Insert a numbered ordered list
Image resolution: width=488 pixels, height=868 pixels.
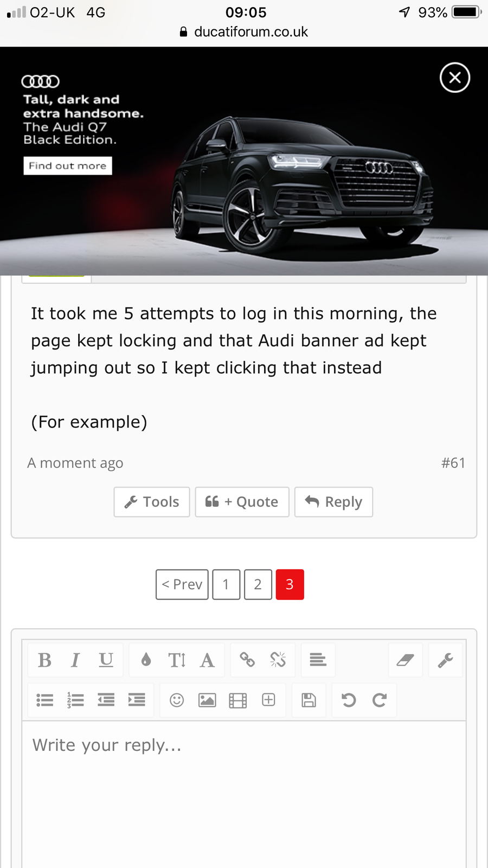75,700
